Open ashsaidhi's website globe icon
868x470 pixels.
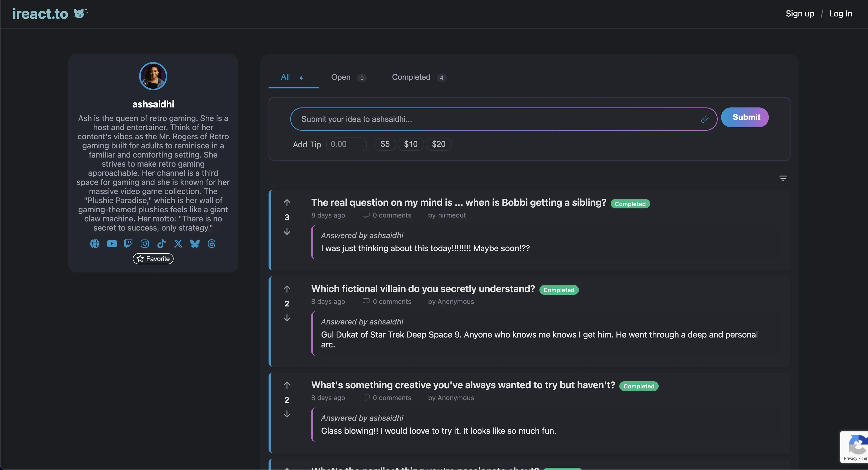(x=95, y=243)
